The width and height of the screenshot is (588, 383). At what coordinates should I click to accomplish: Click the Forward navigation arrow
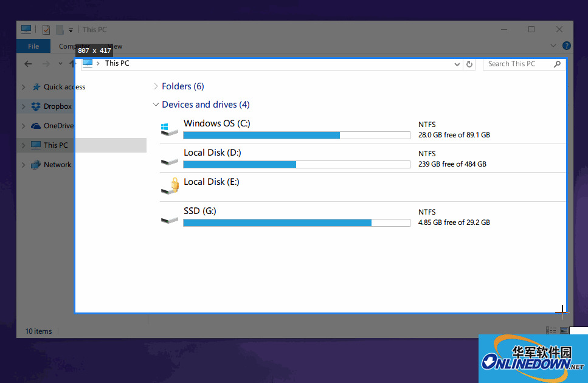(x=46, y=64)
